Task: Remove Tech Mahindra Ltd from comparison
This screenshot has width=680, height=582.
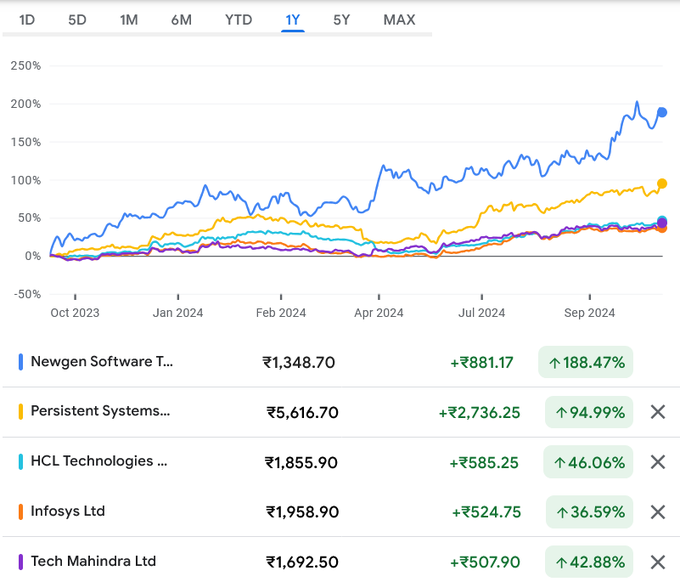Action: click(658, 562)
